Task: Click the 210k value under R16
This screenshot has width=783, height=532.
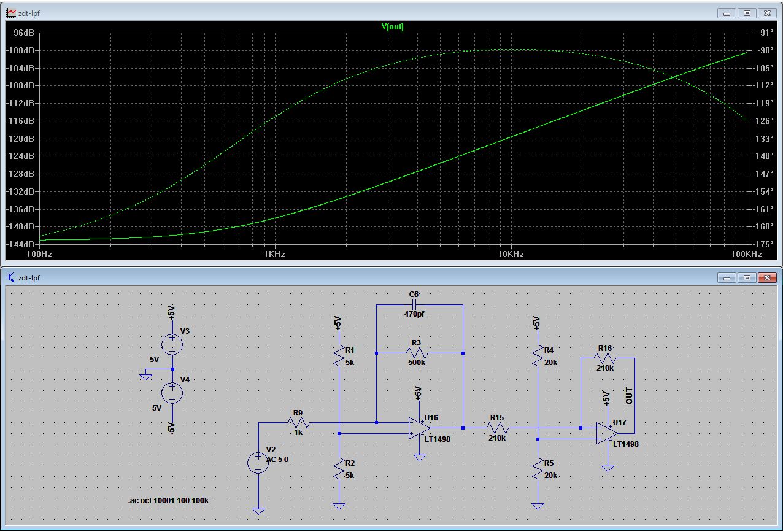Action: coord(605,368)
